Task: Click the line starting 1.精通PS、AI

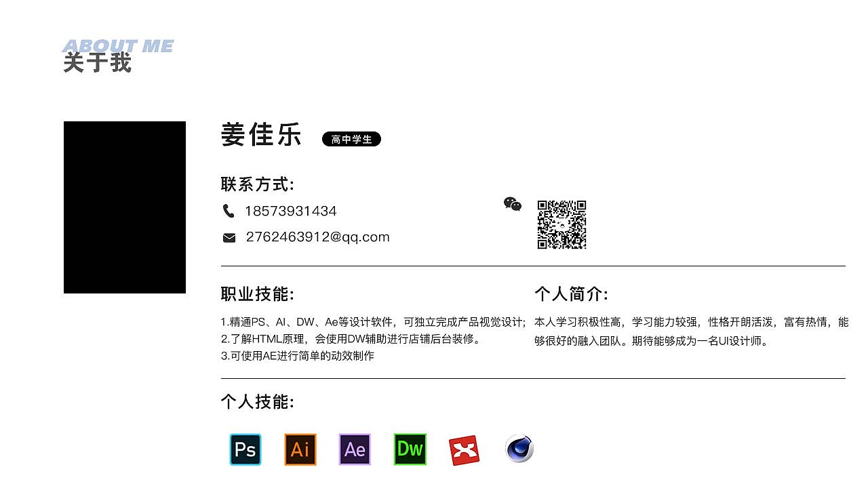Action: [374, 322]
